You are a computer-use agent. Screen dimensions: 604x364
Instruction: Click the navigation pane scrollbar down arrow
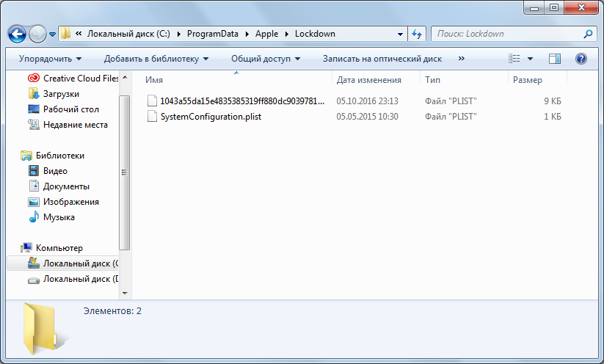[x=124, y=292]
